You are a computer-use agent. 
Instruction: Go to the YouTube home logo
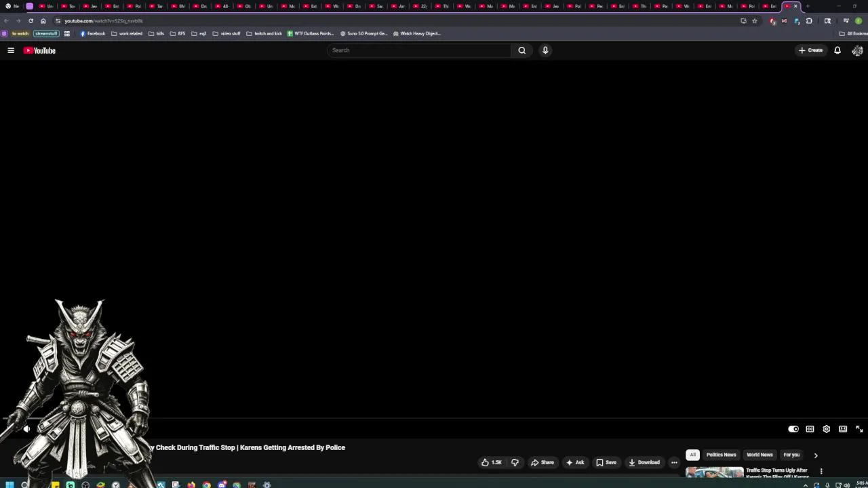point(39,50)
